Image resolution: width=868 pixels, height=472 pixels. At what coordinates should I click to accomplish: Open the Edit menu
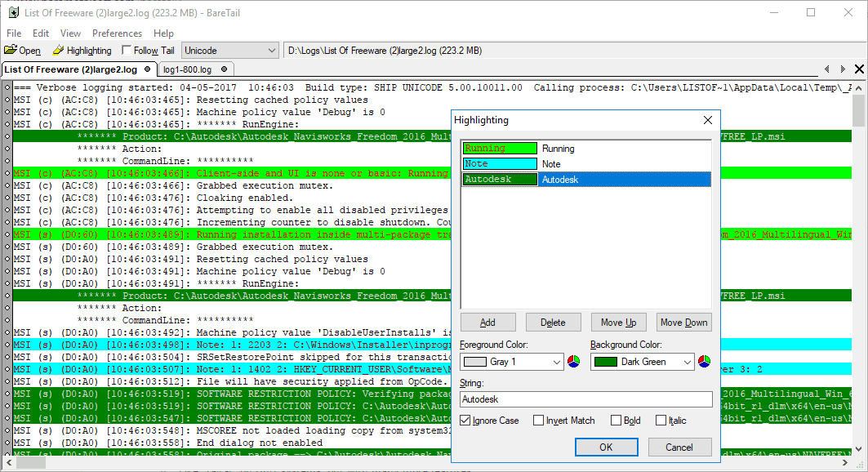tap(40, 33)
